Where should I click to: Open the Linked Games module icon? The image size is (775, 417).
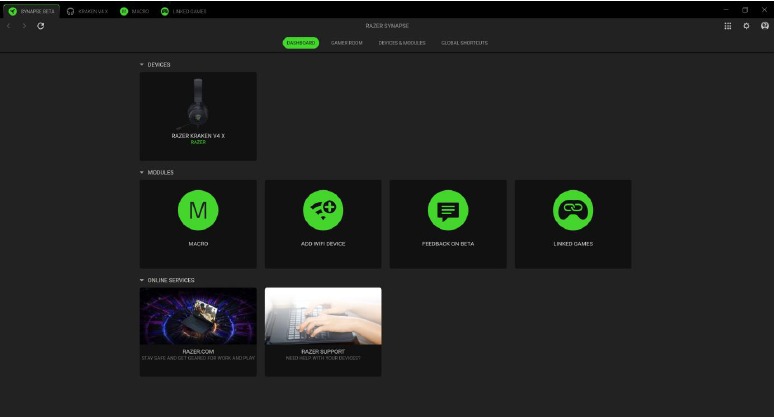[x=573, y=210]
